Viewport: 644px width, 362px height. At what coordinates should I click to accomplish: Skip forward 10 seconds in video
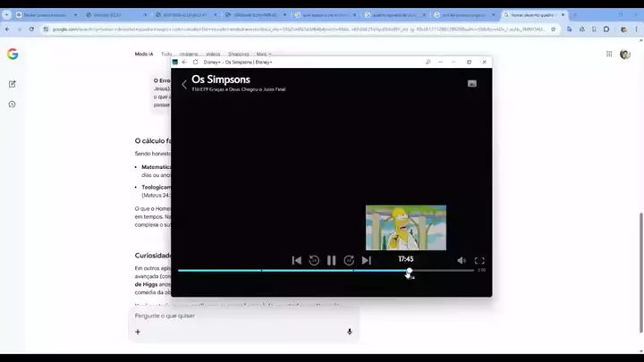pos(349,260)
